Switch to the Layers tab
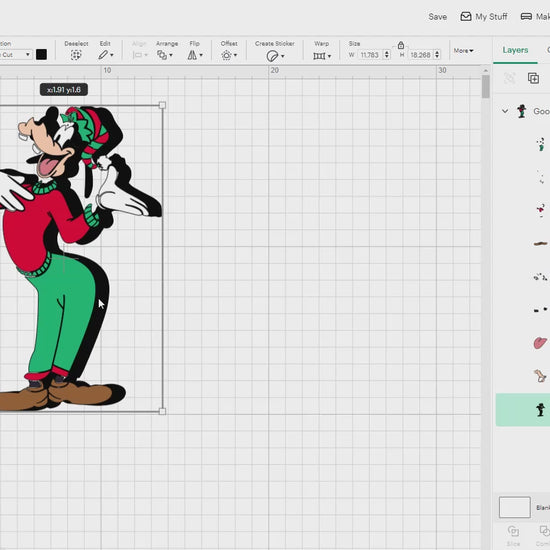Image resolution: width=550 pixels, height=550 pixels. pyautogui.click(x=515, y=50)
